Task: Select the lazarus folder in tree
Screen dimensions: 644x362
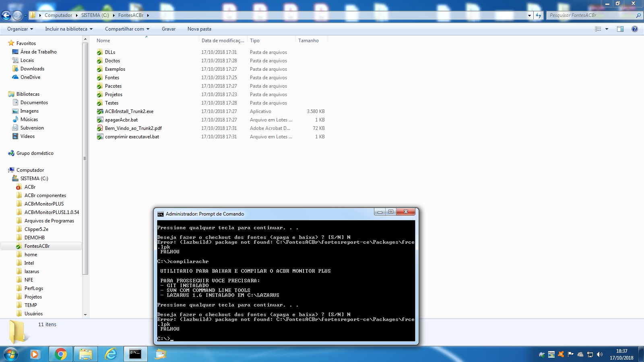Action: (x=32, y=271)
